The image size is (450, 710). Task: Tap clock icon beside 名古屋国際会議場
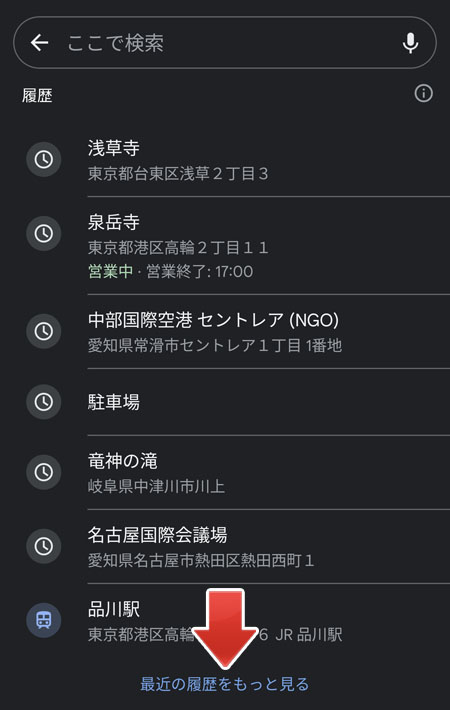tap(43, 546)
